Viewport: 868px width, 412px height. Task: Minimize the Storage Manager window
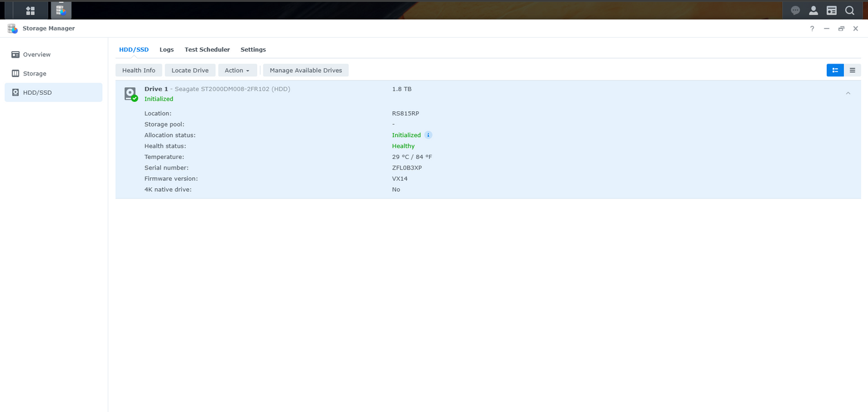827,28
